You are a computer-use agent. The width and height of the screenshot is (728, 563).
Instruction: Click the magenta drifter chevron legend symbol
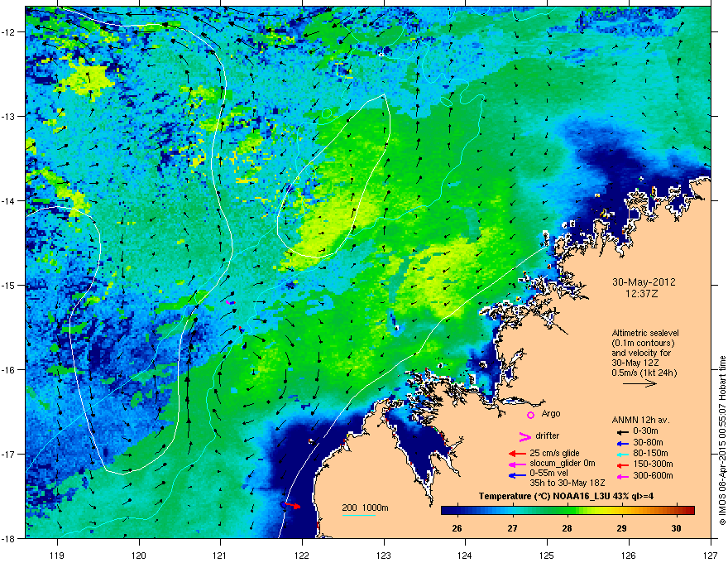coord(524,436)
